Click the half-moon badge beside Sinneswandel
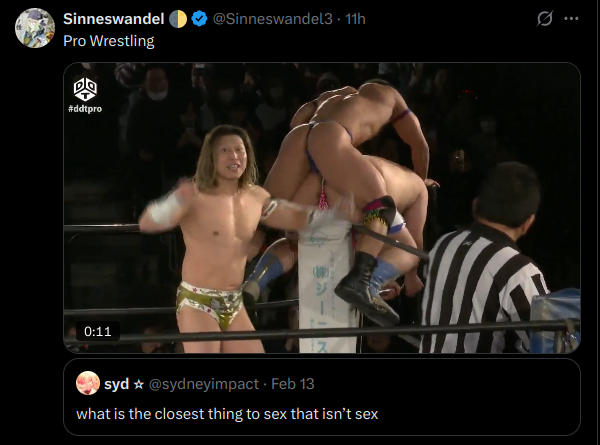This screenshot has height=445, width=600. pyautogui.click(x=178, y=19)
